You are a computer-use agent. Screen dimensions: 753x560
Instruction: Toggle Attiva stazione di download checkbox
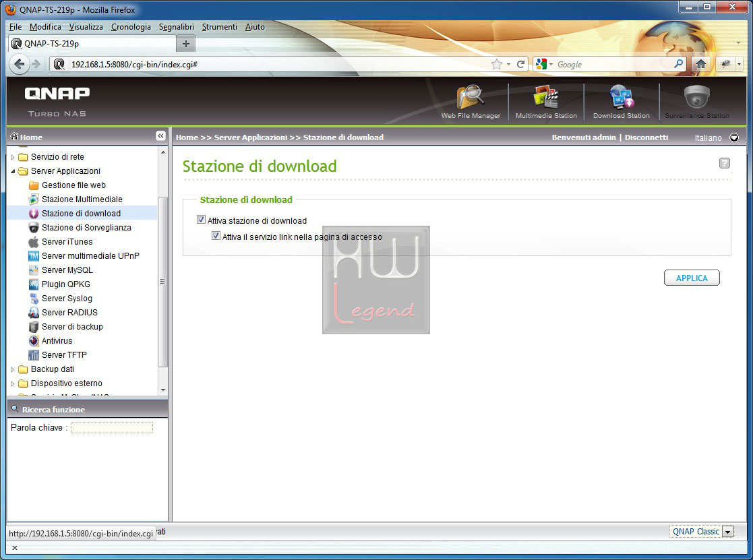pos(201,220)
